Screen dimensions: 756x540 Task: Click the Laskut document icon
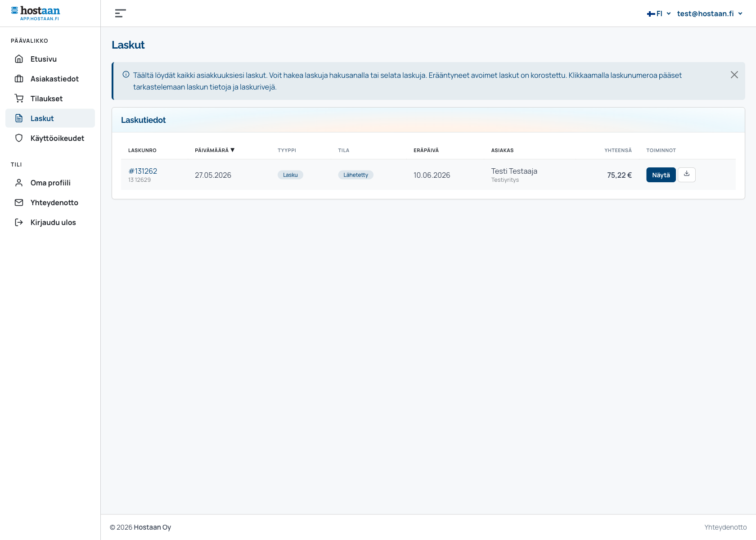click(x=19, y=118)
